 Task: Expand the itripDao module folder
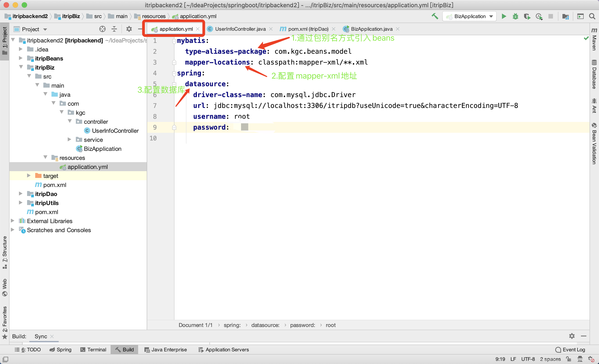tap(21, 194)
